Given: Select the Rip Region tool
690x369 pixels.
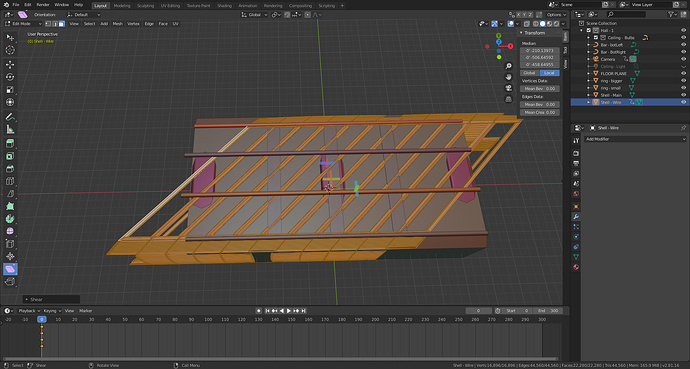Looking at the screenshot, I should click(10, 281).
